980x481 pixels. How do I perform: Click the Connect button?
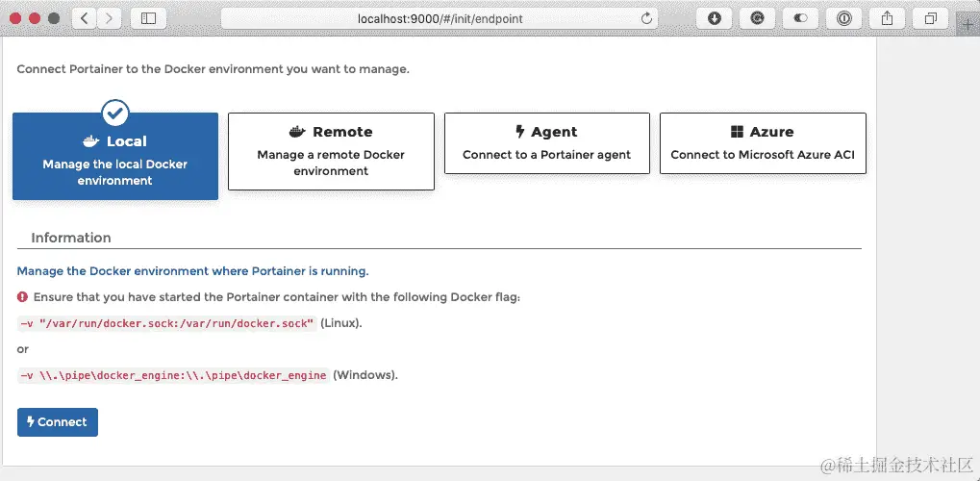click(58, 422)
